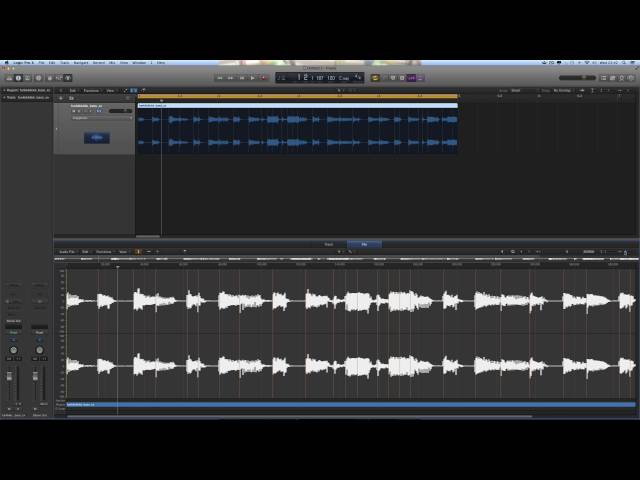This screenshot has width=640, height=480.
Task: Select the audio region title bar in Tracks area
Action: tap(298, 106)
